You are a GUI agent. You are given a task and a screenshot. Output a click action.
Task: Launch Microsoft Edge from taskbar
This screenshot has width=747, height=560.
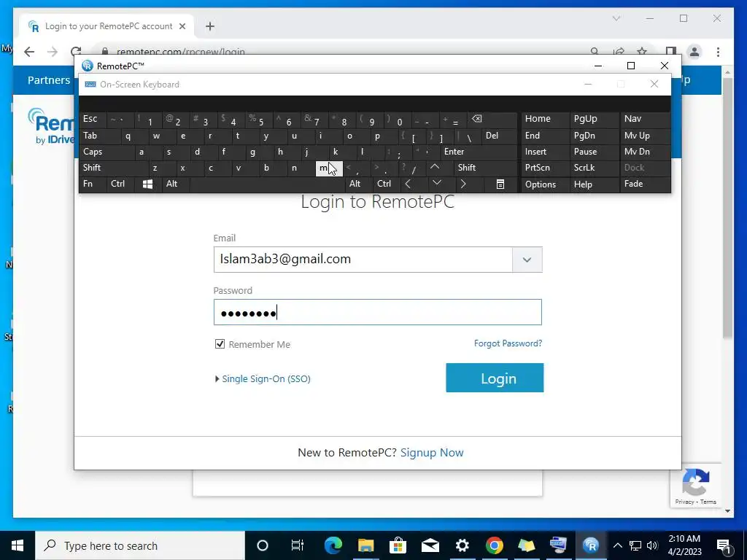click(x=333, y=545)
